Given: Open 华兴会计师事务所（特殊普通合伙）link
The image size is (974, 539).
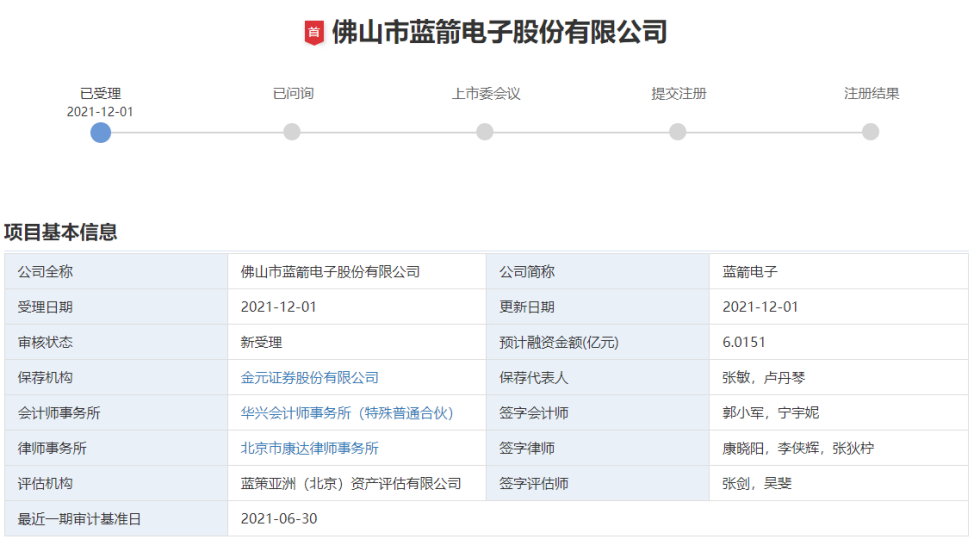Looking at the screenshot, I should (x=347, y=413).
